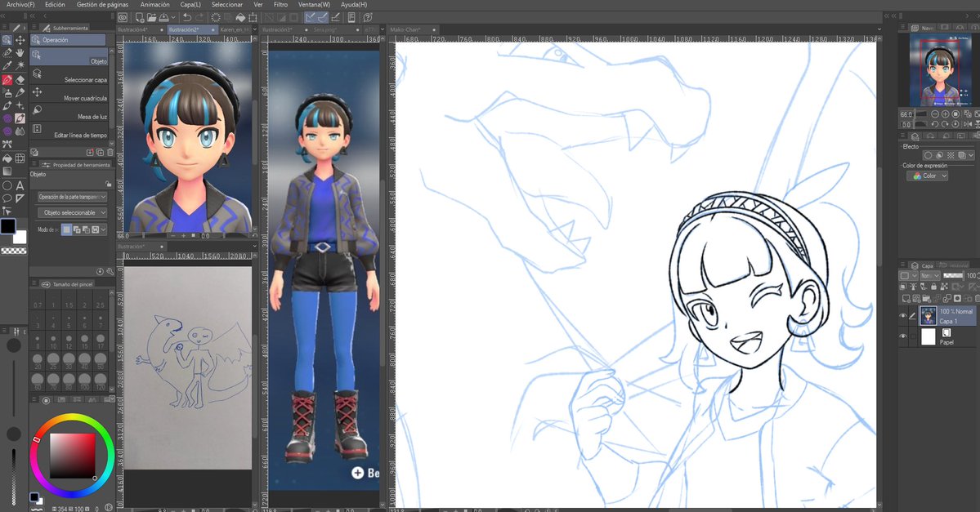Choose remove from selection mode button

pos(86,229)
